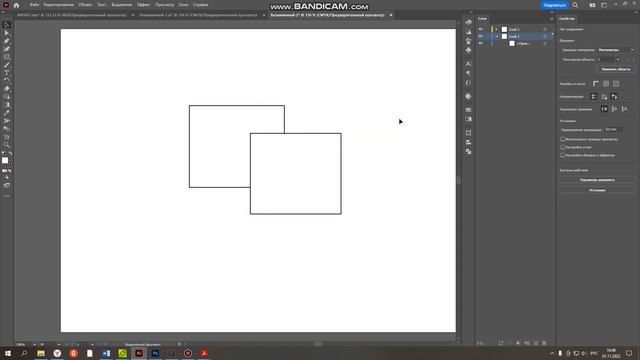The width and height of the screenshot is (640, 360).
Task: Open the Arrange Documents icon
Action: click(x=592, y=5)
